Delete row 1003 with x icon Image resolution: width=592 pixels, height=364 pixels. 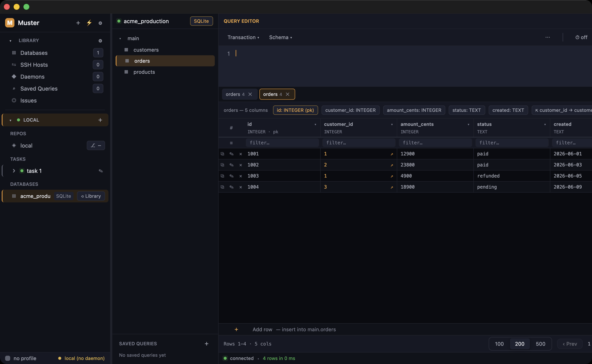point(240,176)
